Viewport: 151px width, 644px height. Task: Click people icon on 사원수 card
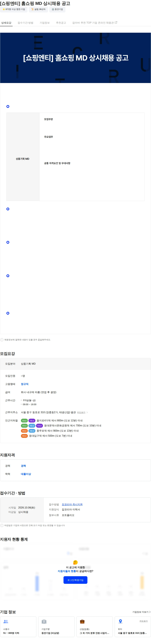(x=6, y=622)
